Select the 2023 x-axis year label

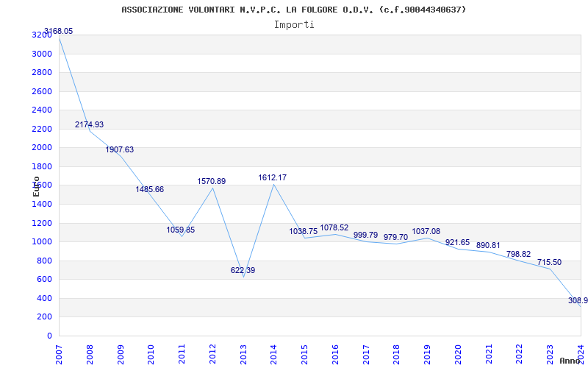tap(550, 354)
